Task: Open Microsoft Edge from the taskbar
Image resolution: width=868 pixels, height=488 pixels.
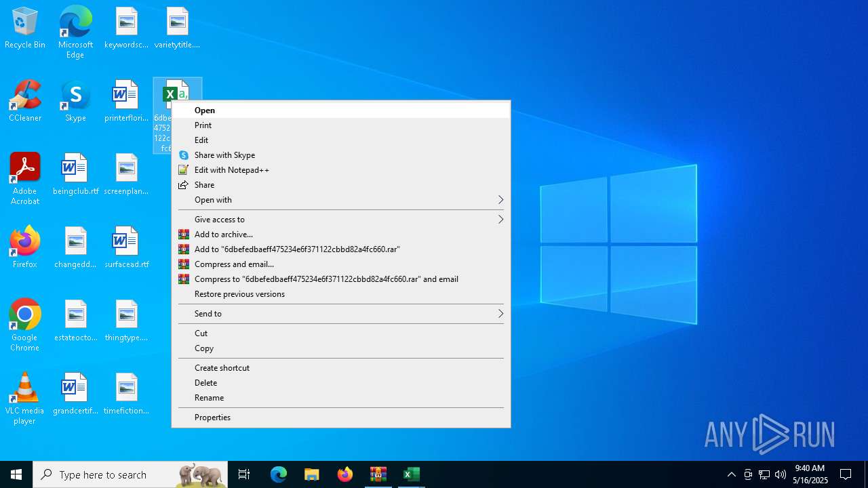Action: [279, 474]
